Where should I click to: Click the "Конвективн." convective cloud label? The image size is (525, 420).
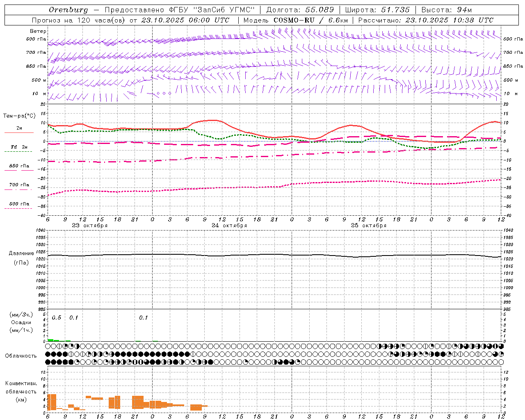click(x=21, y=383)
